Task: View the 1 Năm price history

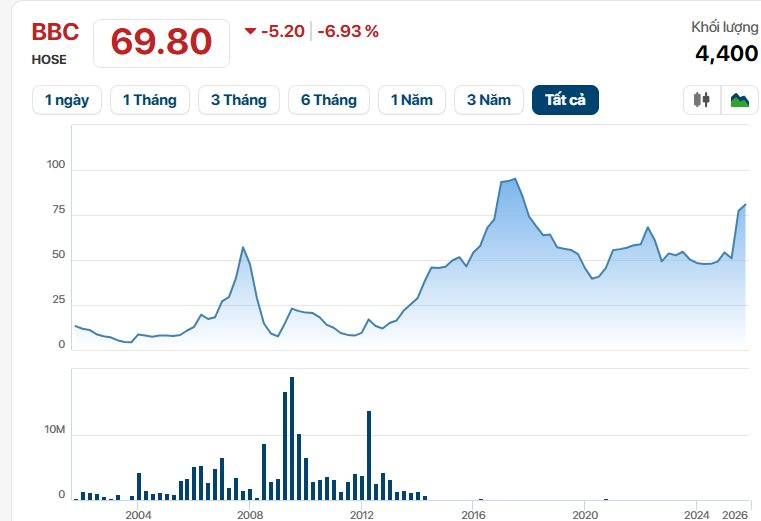Action: [412, 100]
